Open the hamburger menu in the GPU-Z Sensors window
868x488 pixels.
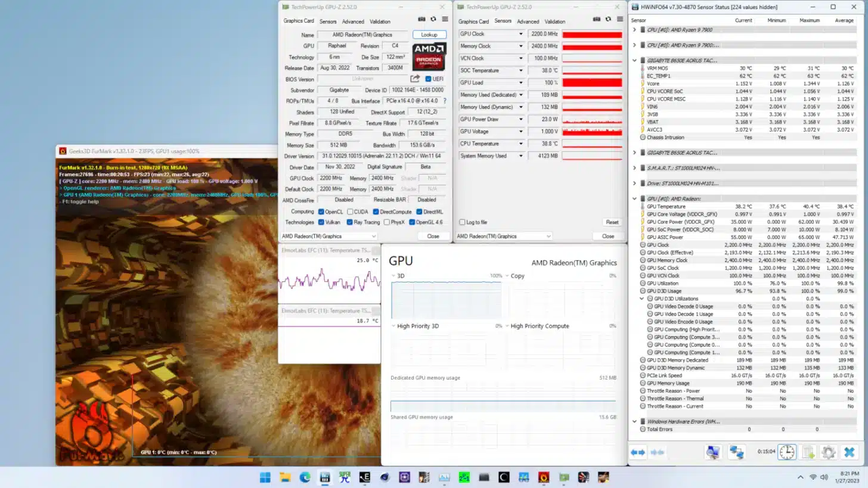coord(620,19)
